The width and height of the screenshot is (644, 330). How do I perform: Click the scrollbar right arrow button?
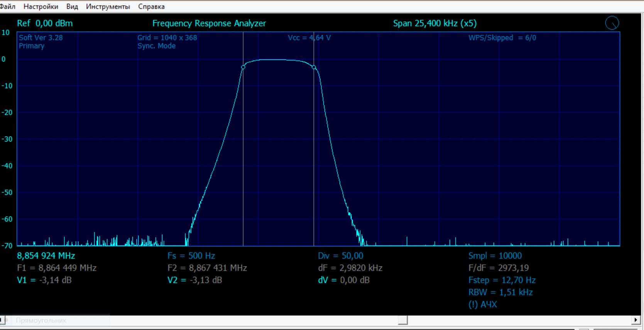[636, 320]
